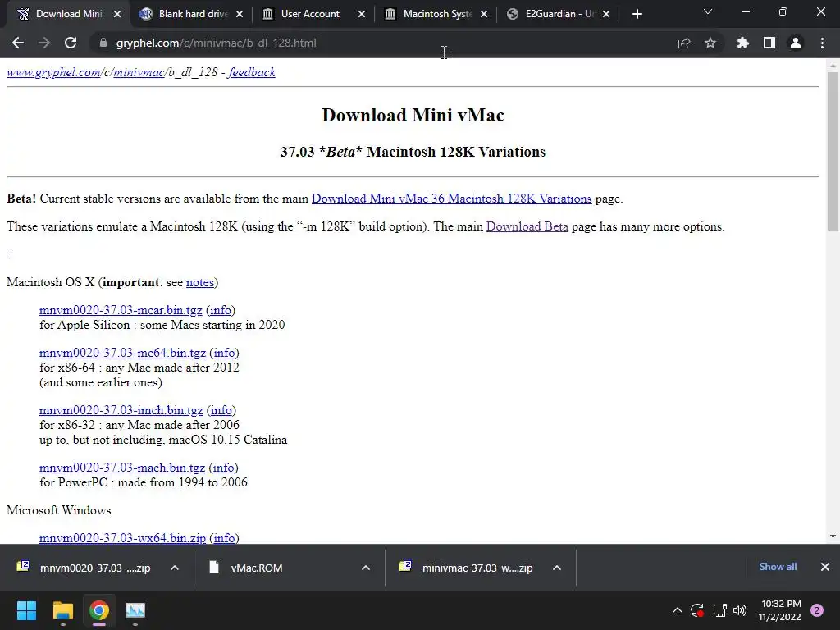The image size is (840, 630).
Task: Open info link for the mach build
Action: [223, 468]
